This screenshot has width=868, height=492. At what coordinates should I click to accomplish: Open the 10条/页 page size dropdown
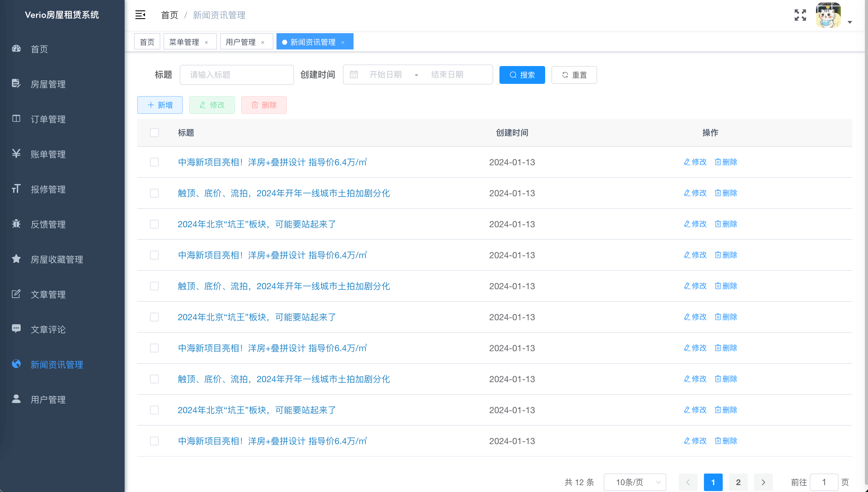(x=634, y=482)
